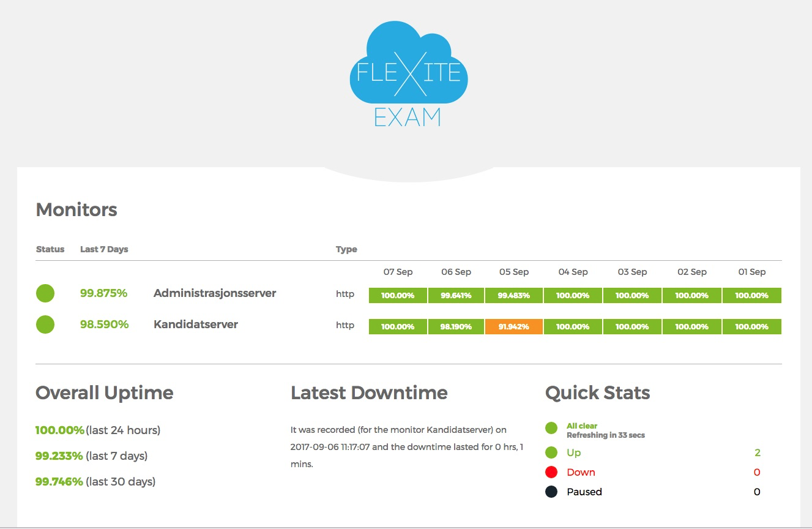812x529 pixels.
Task: Select Administrasjonsserver 05 Sep 99.483% bar
Action: tap(514, 296)
